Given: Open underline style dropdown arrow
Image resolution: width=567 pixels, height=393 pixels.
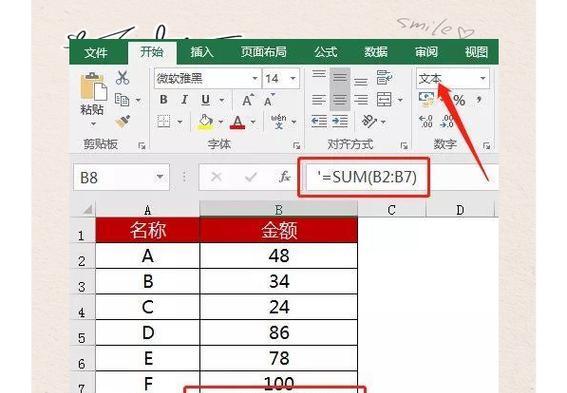Looking at the screenshot, I should click(222, 100).
